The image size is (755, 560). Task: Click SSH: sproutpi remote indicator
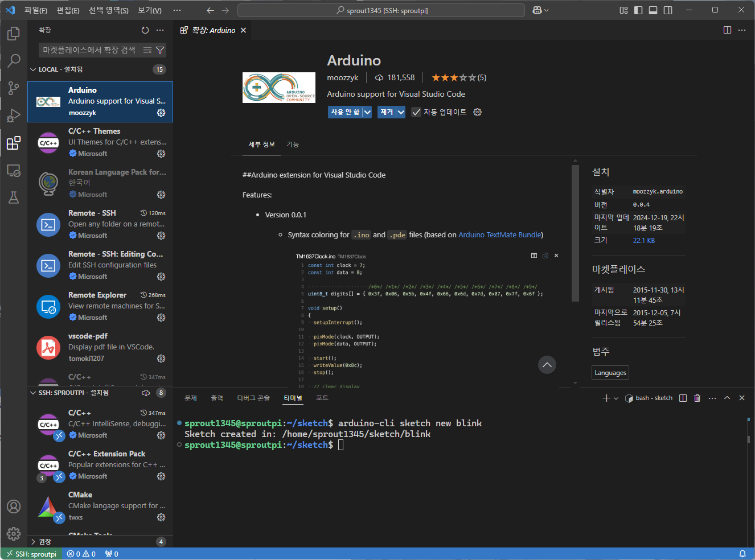[32, 554]
